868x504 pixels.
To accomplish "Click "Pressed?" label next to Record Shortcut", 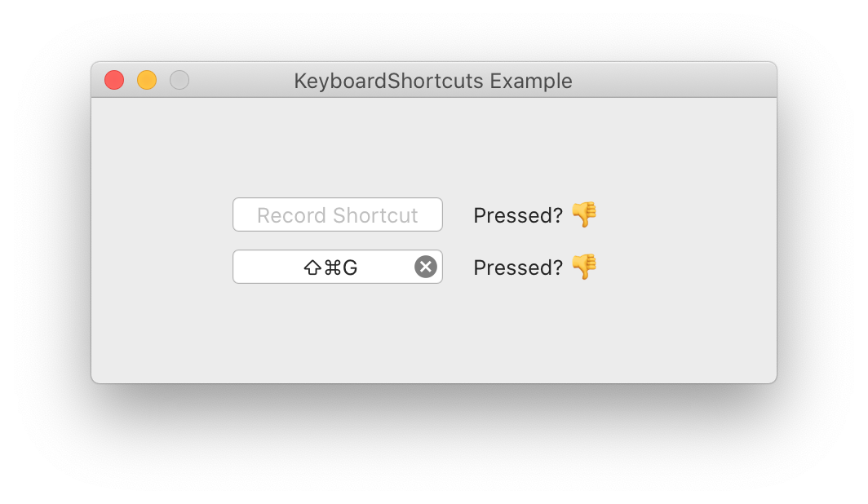I will point(518,215).
